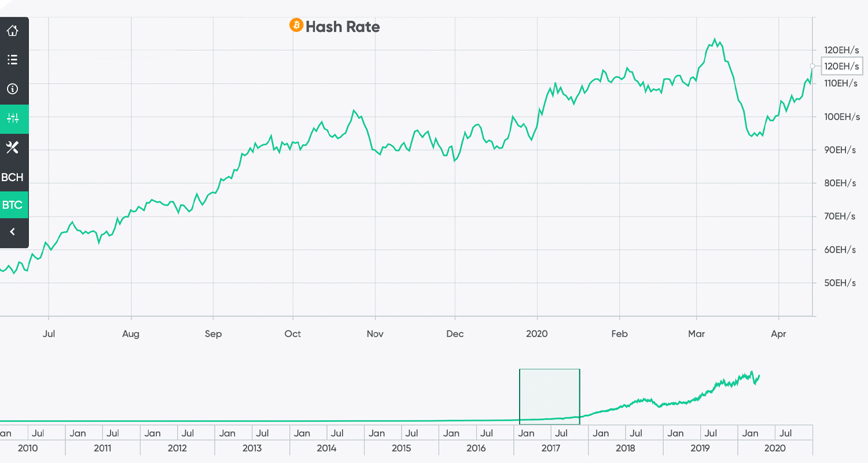Click year 2015 in navigator timeline
Screen dimensions: 868x463
(x=401, y=448)
